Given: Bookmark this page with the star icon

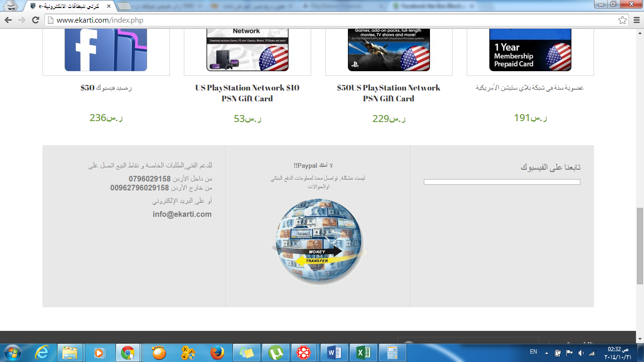Looking at the screenshot, I should pyautogui.click(x=623, y=20).
